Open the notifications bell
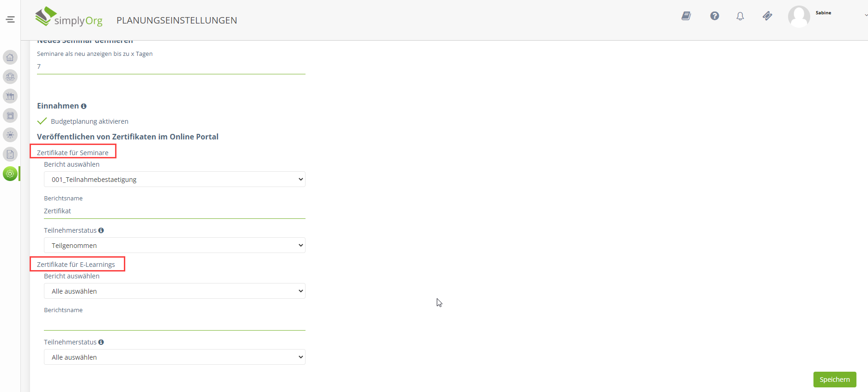Image resolution: width=868 pixels, height=392 pixels. tap(740, 16)
